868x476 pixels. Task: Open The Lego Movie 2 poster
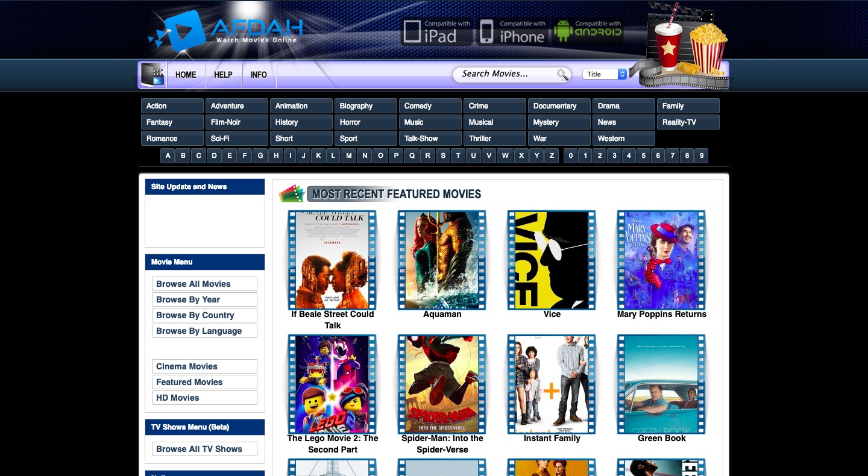point(332,384)
